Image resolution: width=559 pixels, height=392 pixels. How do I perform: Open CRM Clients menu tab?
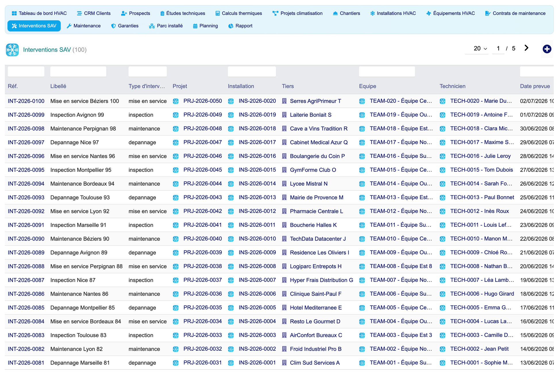[94, 13]
